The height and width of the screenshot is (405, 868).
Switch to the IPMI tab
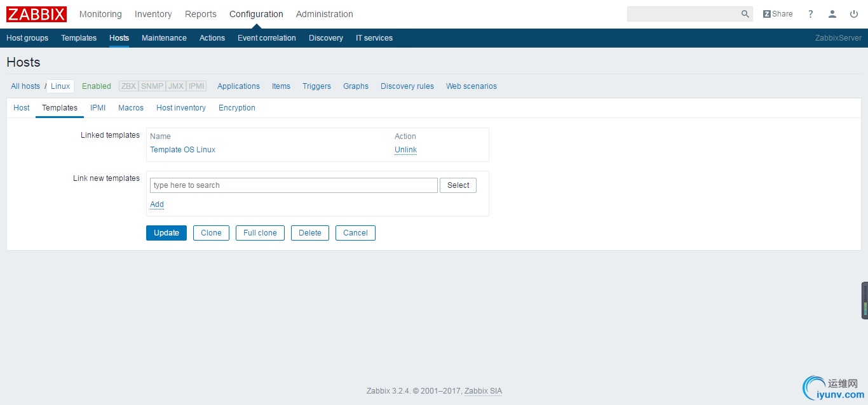coord(98,108)
